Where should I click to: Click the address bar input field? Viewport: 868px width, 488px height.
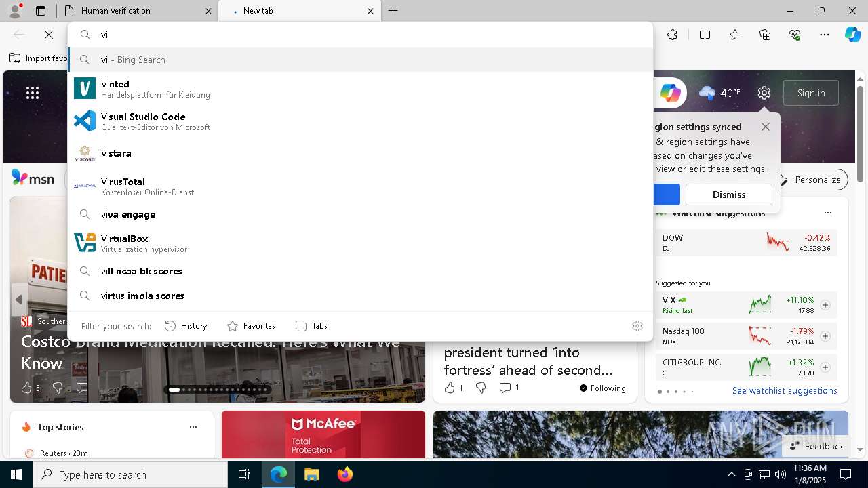click(360, 35)
